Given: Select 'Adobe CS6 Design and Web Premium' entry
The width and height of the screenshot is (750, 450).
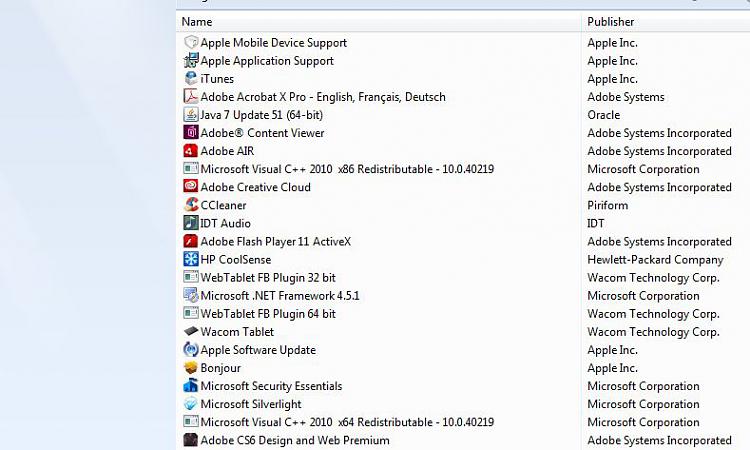Looking at the screenshot, I should (295, 440).
